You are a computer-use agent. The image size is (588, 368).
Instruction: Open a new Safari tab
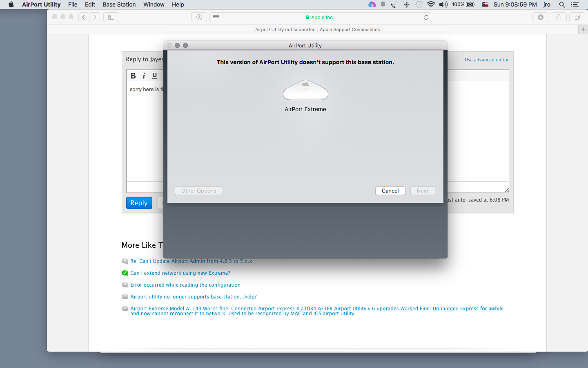point(583,29)
